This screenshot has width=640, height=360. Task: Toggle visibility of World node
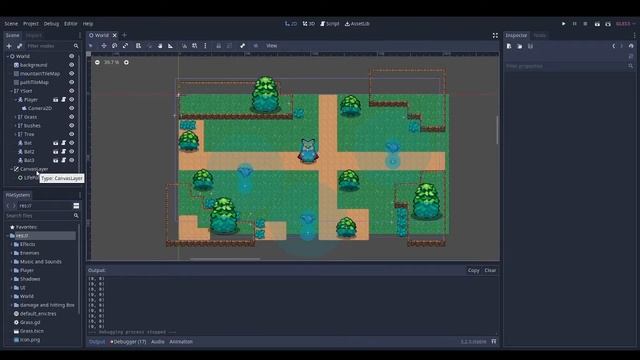tap(71, 56)
